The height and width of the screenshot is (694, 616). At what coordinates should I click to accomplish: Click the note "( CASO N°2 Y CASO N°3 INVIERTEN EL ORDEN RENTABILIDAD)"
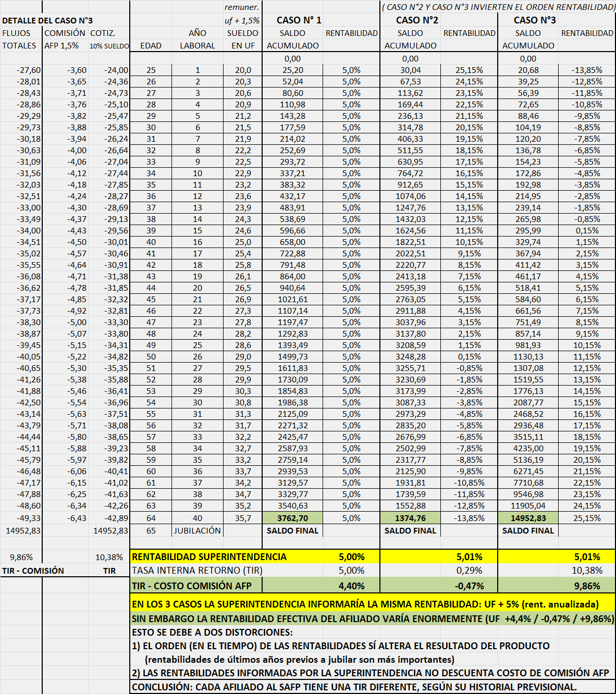click(x=499, y=7)
